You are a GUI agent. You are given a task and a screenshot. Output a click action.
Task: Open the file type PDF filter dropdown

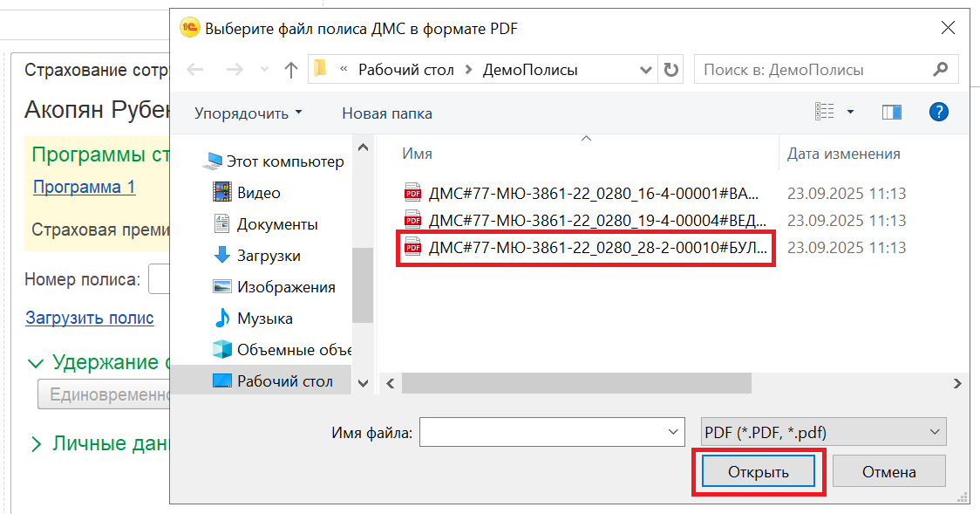coord(823,431)
